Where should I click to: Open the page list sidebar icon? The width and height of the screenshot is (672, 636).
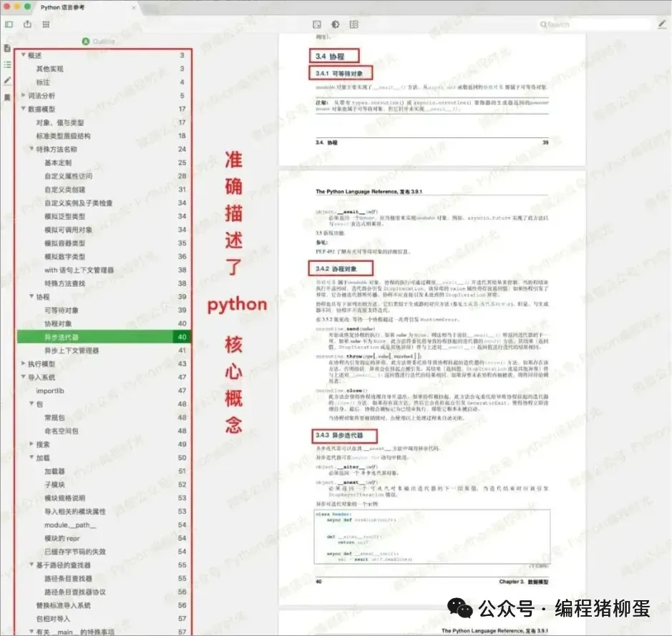[7, 48]
